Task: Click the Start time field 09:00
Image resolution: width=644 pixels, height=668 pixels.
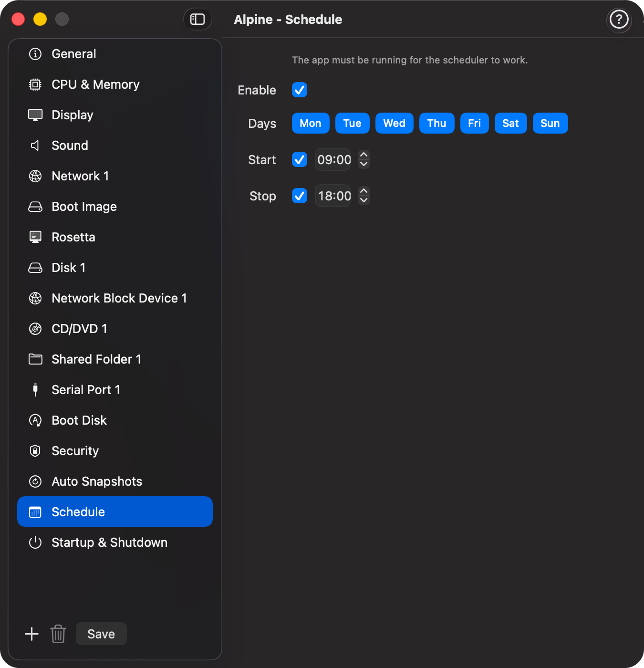Action: (x=333, y=159)
